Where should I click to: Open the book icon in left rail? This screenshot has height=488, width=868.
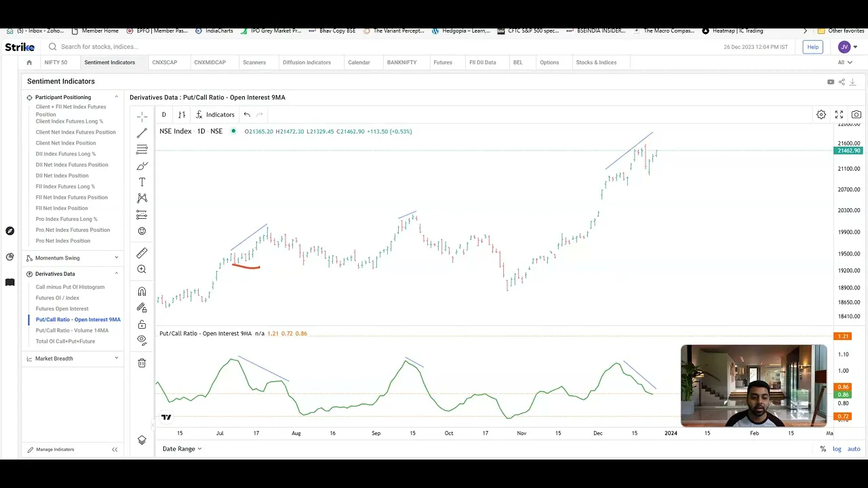[x=9, y=282]
